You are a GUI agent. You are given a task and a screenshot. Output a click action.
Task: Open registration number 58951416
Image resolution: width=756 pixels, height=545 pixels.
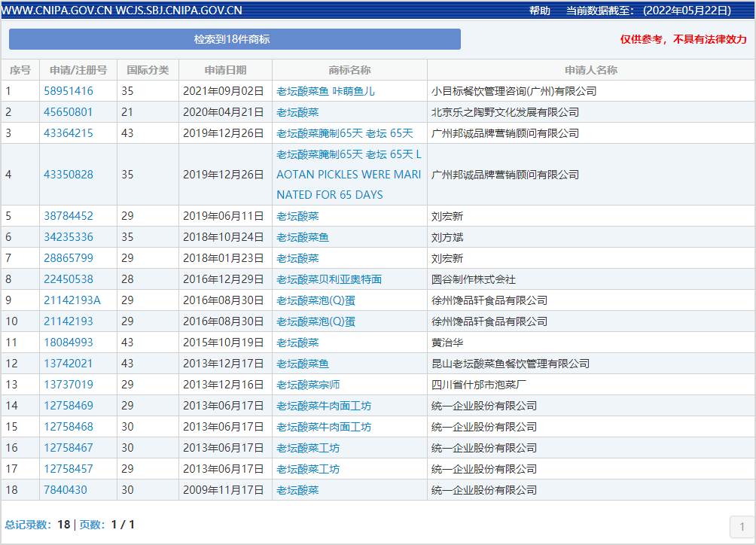[69, 91]
